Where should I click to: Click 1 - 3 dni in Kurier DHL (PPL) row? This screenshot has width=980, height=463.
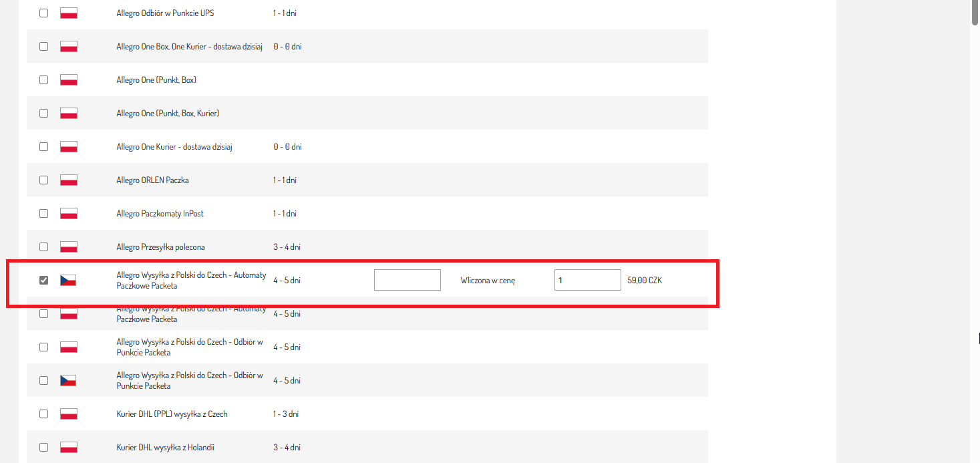click(285, 414)
